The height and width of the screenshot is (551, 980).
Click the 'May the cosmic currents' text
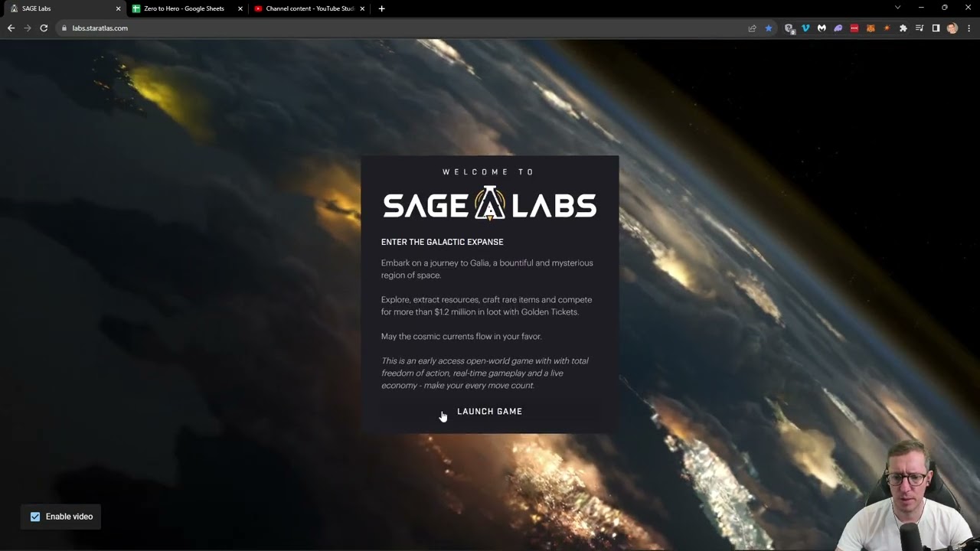click(x=461, y=337)
